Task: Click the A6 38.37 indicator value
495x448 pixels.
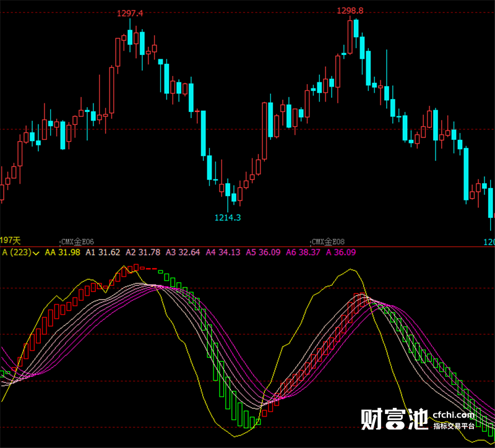Action: pos(303,252)
